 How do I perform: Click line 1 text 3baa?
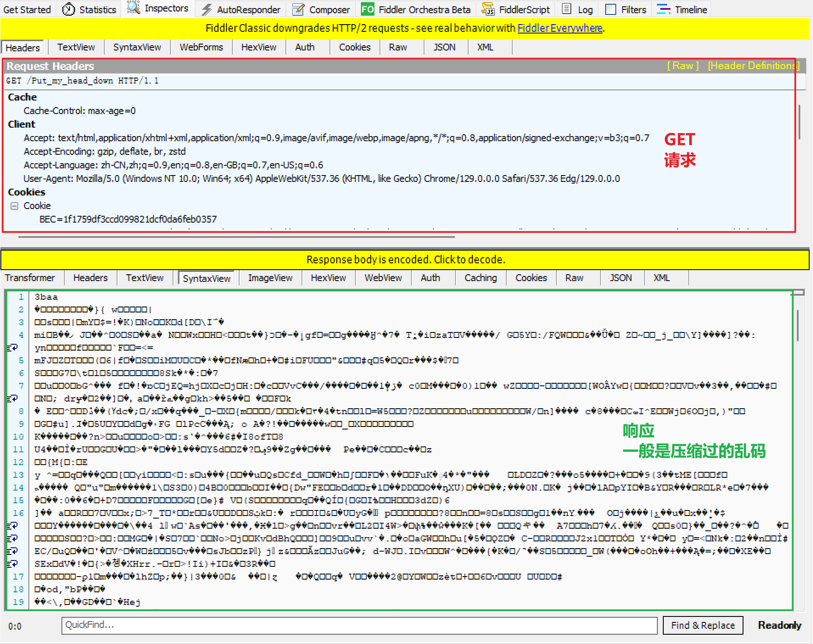[46, 297]
